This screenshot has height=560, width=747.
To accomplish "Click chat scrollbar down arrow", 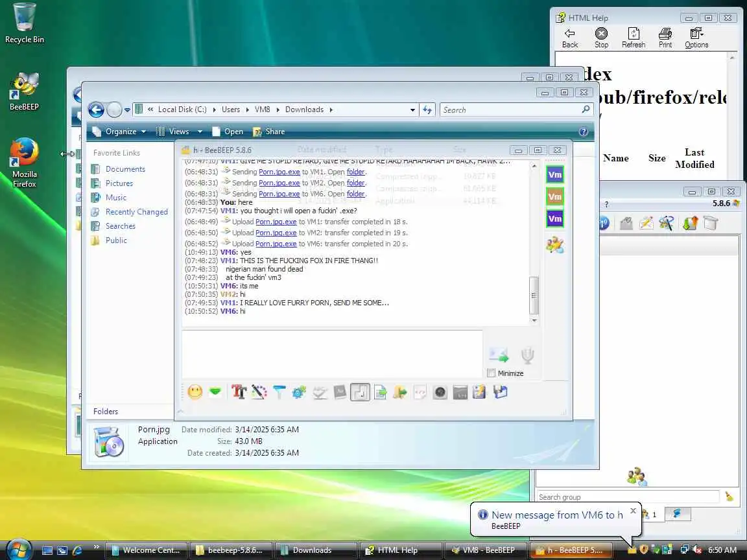I will pos(534,320).
